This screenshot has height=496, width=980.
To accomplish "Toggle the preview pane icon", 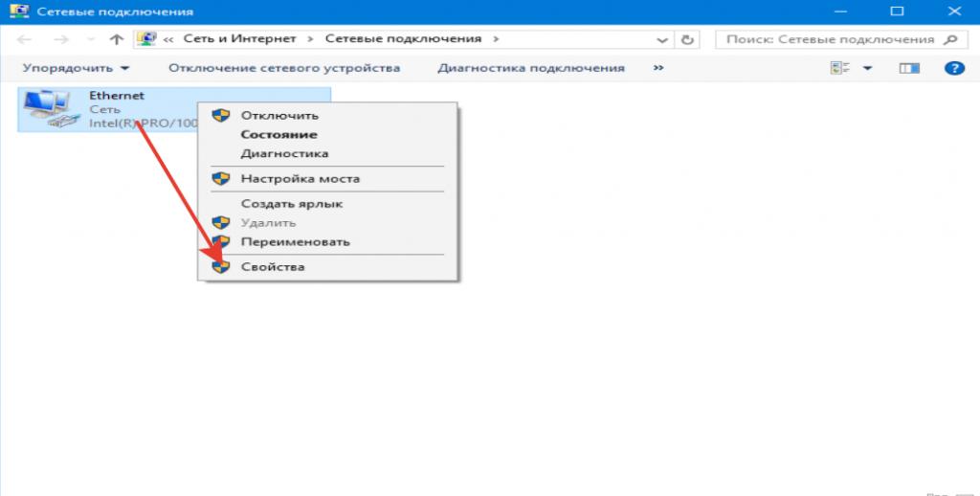I will [909, 68].
